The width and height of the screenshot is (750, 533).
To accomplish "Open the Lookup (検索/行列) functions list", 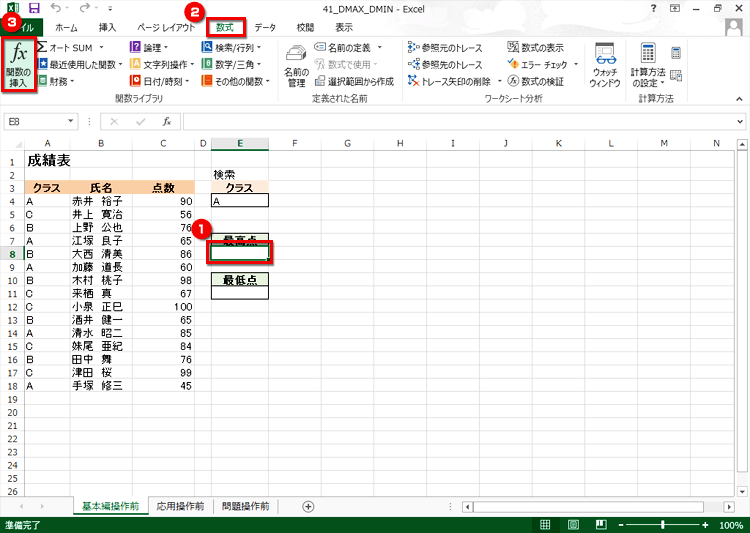I will [x=232, y=47].
